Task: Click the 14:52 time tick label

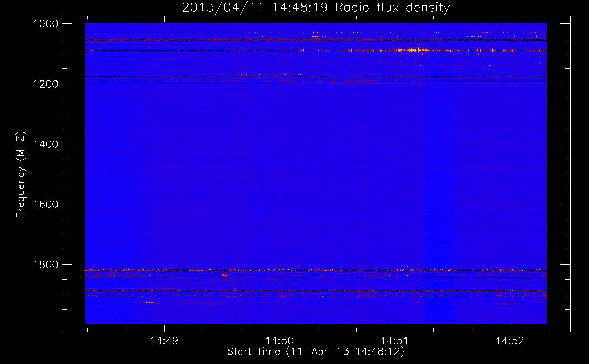Action: pyautogui.click(x=510, y=341)
